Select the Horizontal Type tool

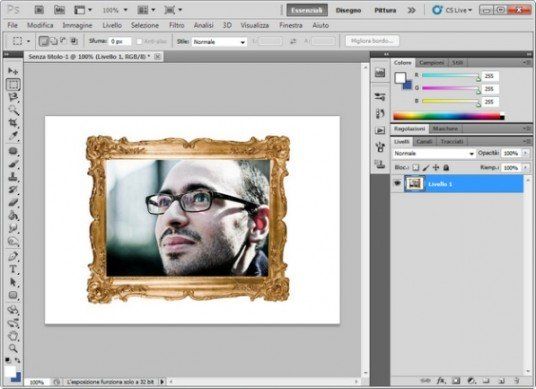(13, 269)
